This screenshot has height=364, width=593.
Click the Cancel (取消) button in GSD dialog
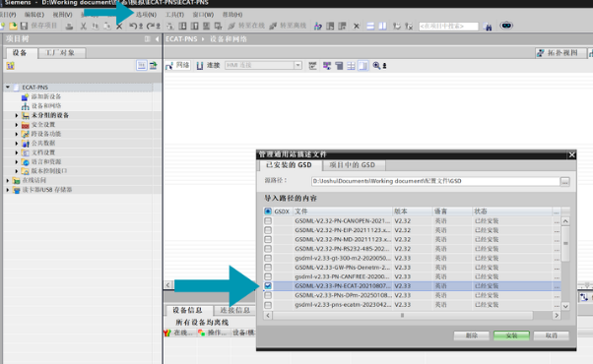pyautogui.click(x=551, y=335)
